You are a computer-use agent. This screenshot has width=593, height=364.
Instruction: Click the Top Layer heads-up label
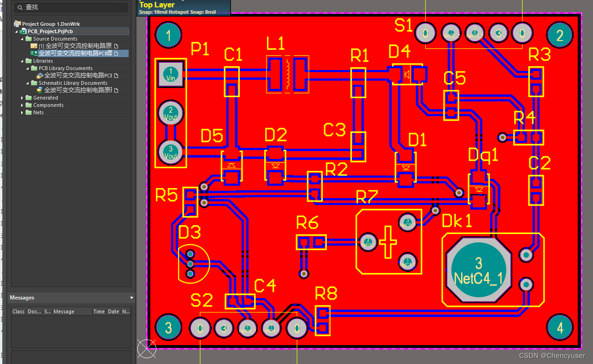click(x=157, y=5)
